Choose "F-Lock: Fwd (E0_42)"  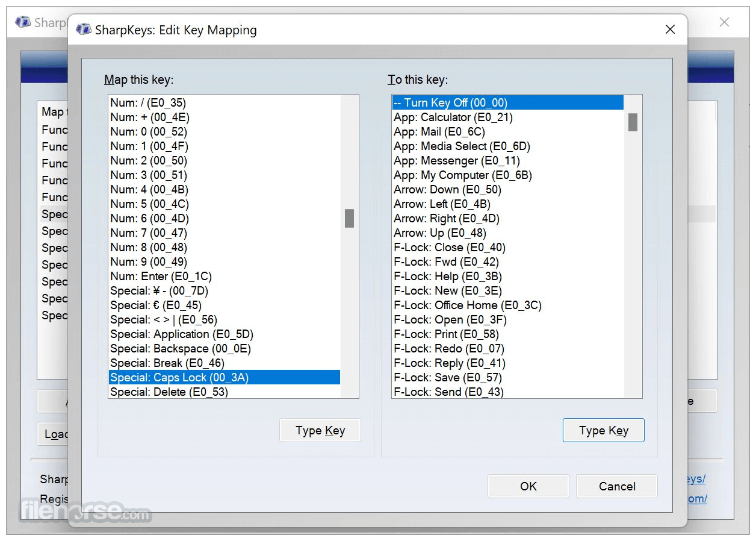(x=508, y=261)
